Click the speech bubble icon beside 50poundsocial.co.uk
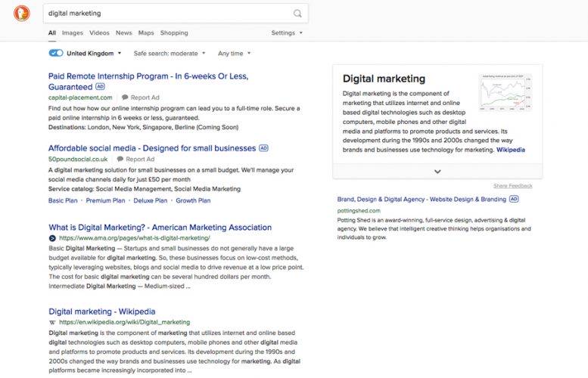This screenshot has height=378, width=588. pyautogui.click(x=120, y=159)
